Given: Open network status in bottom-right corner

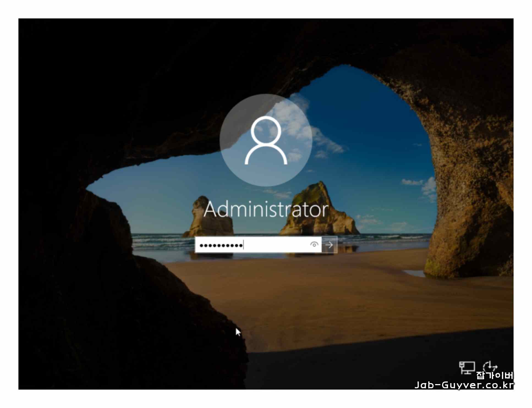Looking at the screenshot, I should 467,368.
